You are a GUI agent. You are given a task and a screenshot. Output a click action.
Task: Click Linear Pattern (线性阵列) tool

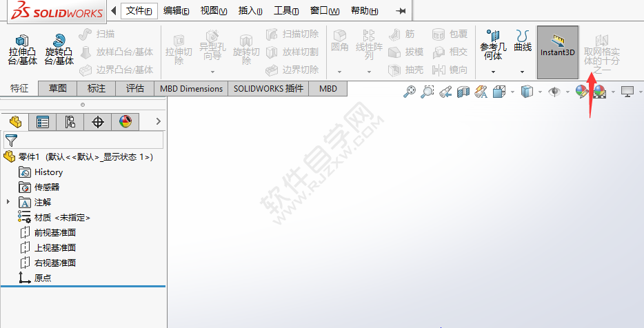(x=369, y=44)
